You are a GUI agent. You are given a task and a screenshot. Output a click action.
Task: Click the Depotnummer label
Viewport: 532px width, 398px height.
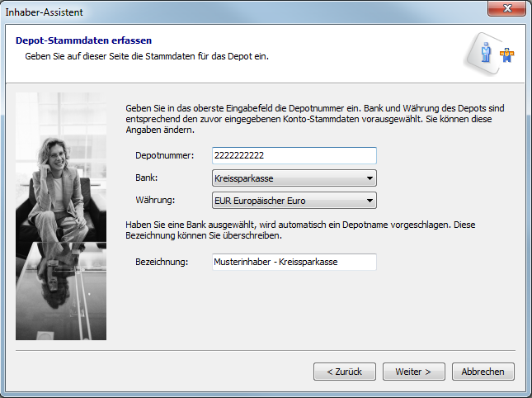coord(164,155)
